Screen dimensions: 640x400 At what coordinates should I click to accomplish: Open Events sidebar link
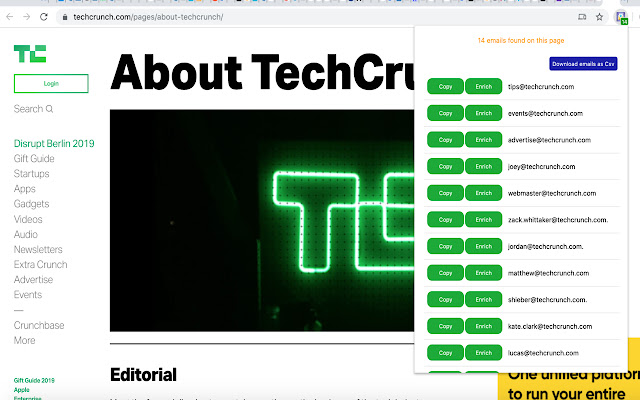pos(28,295)
